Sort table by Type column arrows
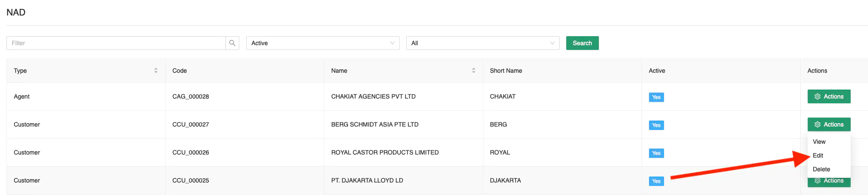Viewport: 868px width, 195px height. point(156,71)
